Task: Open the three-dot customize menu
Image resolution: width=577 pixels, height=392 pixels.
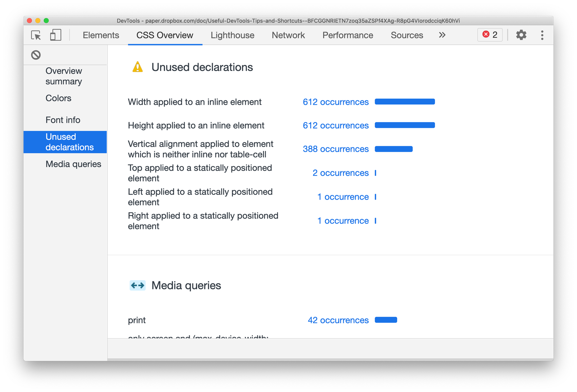Action: (x=542, y=35)
